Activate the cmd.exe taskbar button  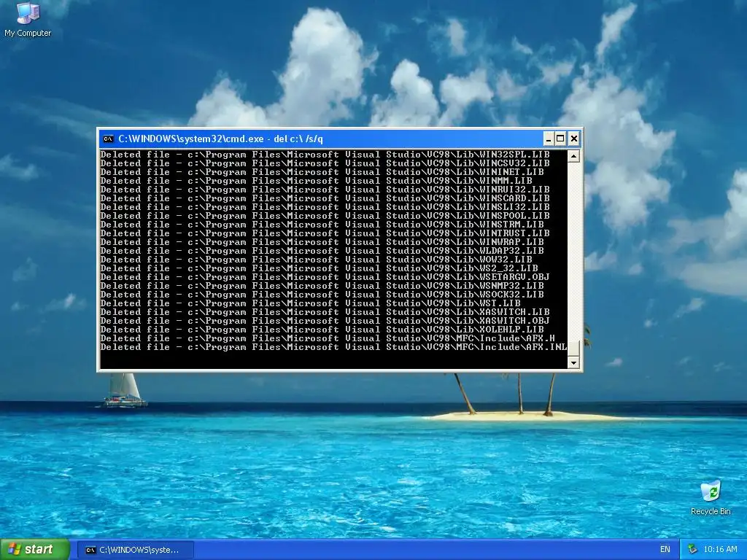pos(135,550)
